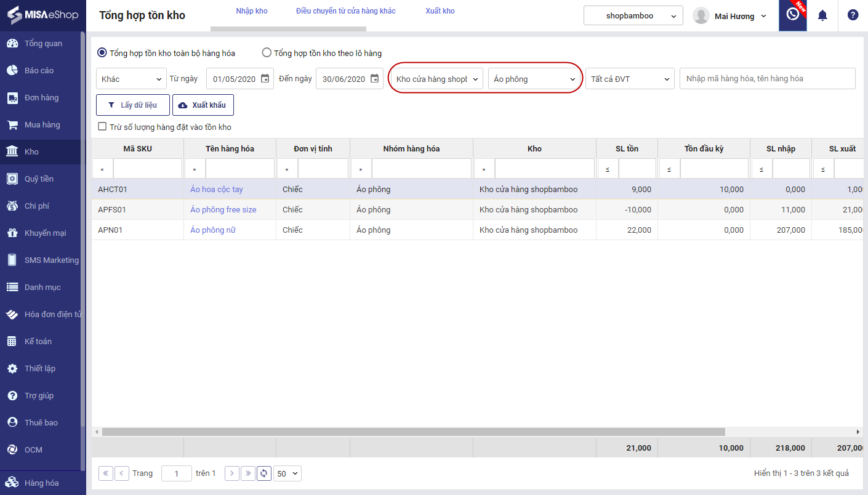The image size is (868, 495).
Task: Go to the Xuất kho tab
Action: (x=440, y=11)
